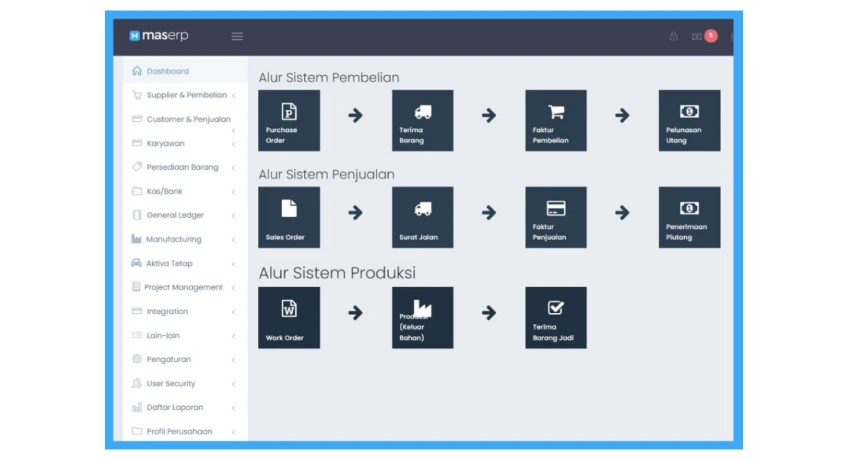Viewport: 847px width, 460px height.
Task: Open the Surat Jalan tile
Action: point(422,218)
